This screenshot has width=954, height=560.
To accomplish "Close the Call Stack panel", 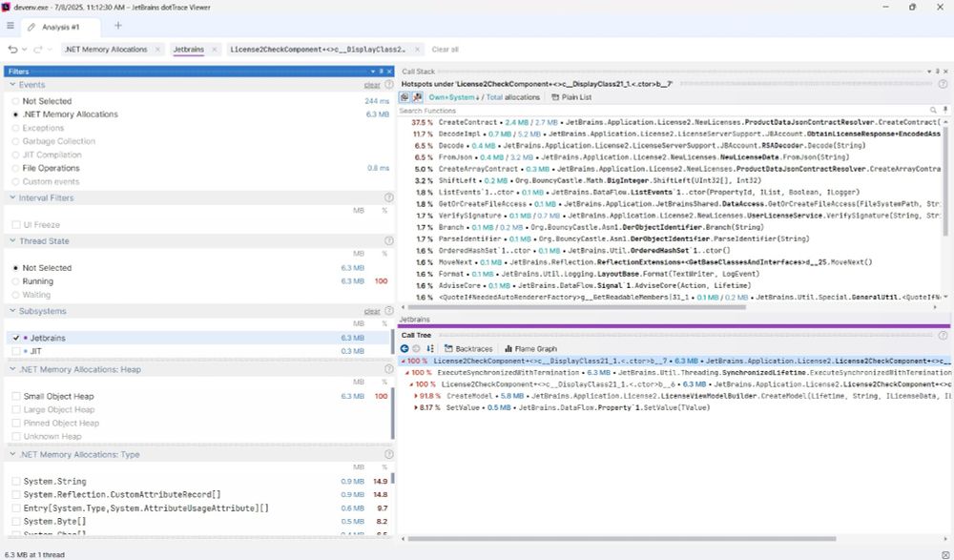I will point(945,72).
